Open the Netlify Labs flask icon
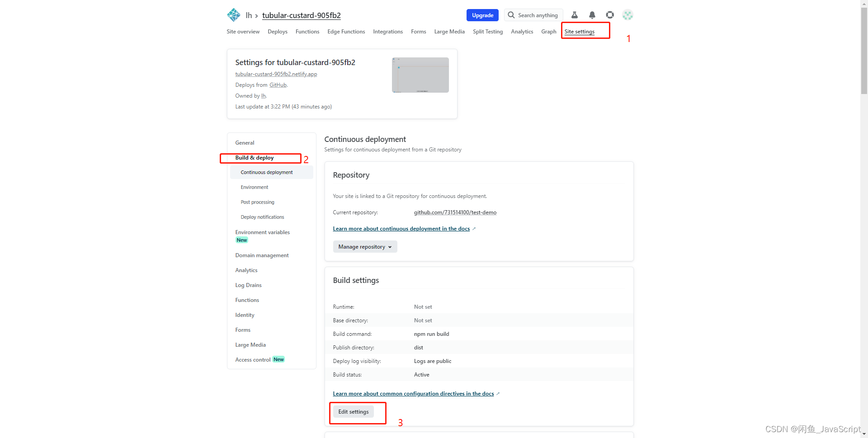This screenshot has width=868, height=438. coord(575,15)
